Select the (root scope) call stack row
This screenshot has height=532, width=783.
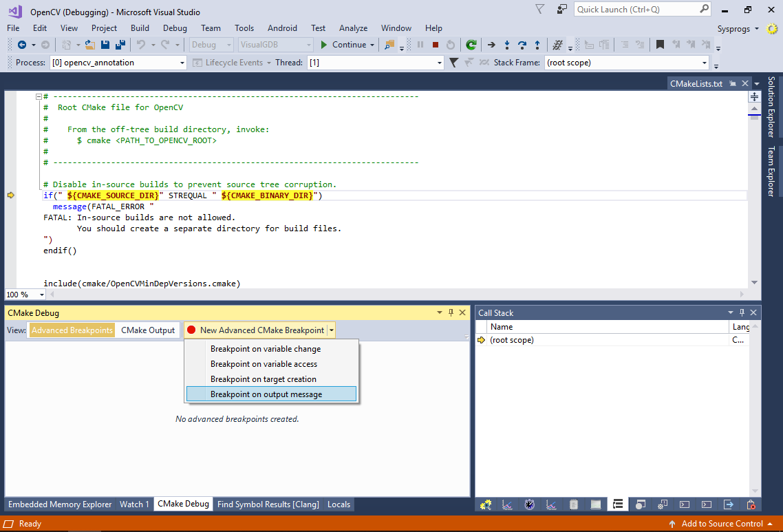[x=613, y=340]
